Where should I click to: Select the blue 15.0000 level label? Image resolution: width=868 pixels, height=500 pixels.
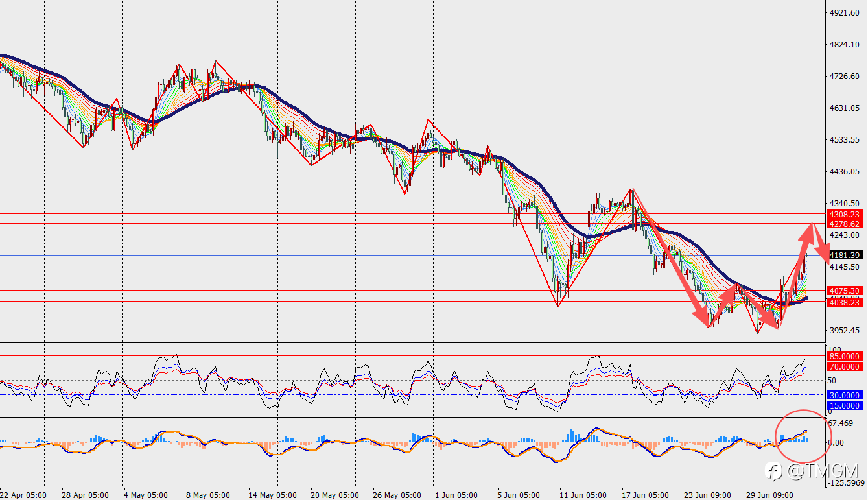pos(845,405)
